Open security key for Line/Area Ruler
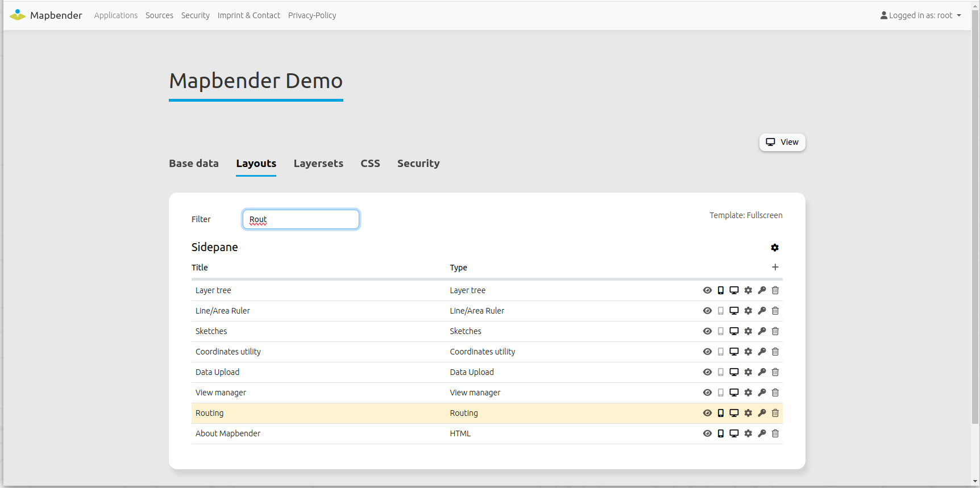This screenshot has width=980, height=488. 762,311
